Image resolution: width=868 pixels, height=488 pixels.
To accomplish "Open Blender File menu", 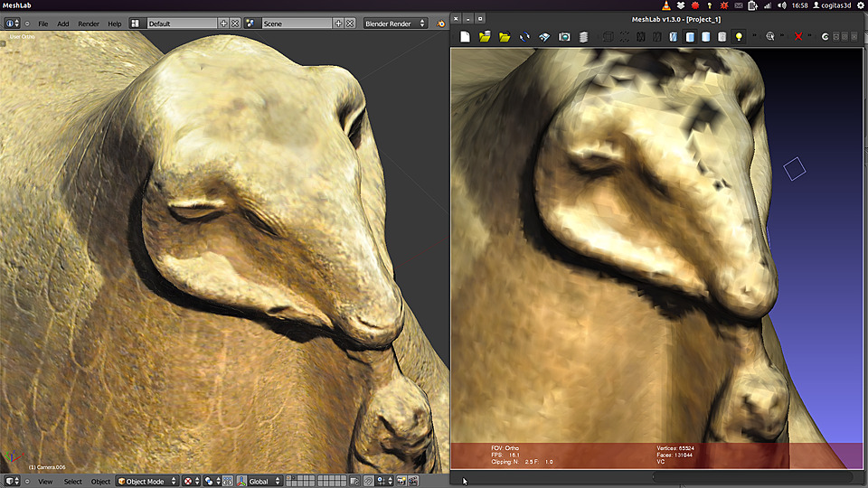I will tap(43, 23).
